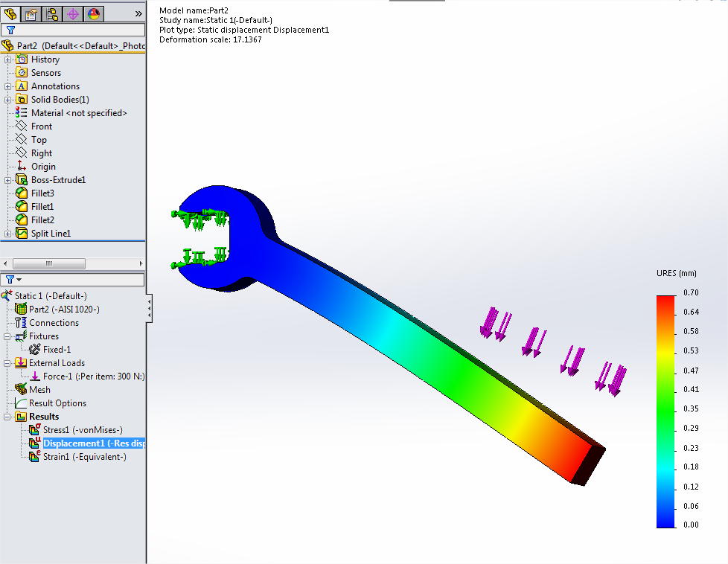Screen dimensions: 728x564
Task: Select the Strain1 Equivalent plot
Action: (x=34, y=457)
